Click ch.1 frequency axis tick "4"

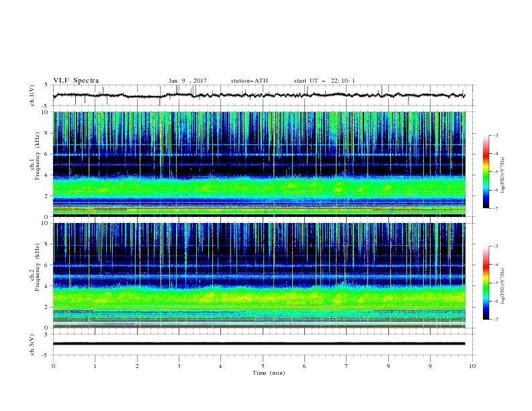48,175
